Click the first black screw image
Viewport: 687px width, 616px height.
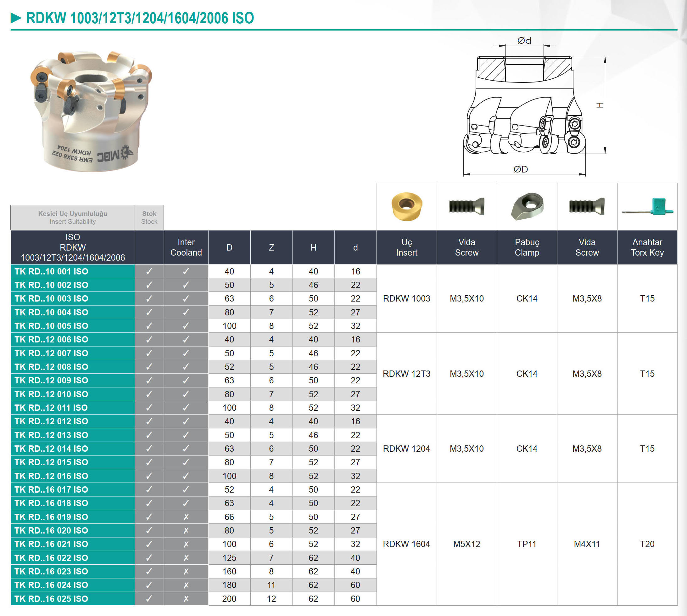(466, 206)
